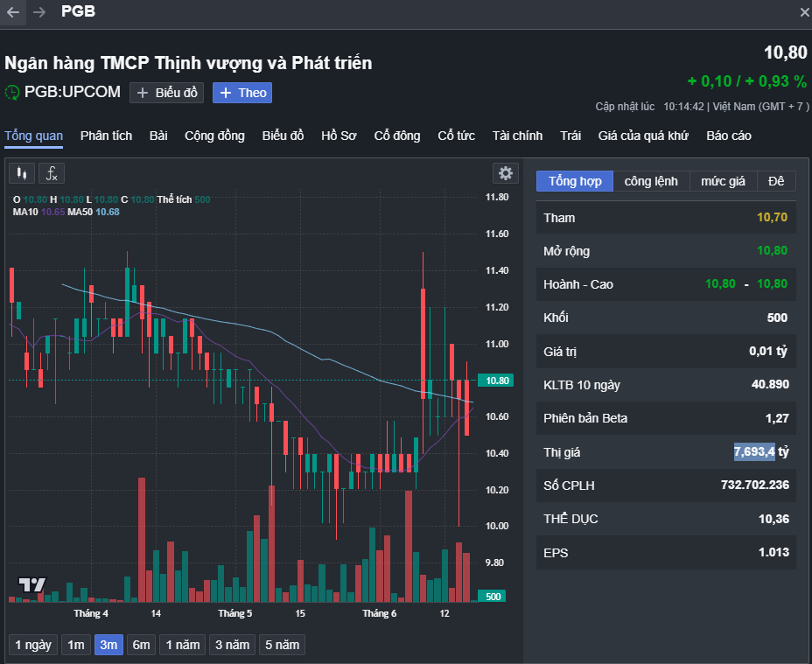
Task: Set chart range to 5 năm
Action: [x=283, y=645]
